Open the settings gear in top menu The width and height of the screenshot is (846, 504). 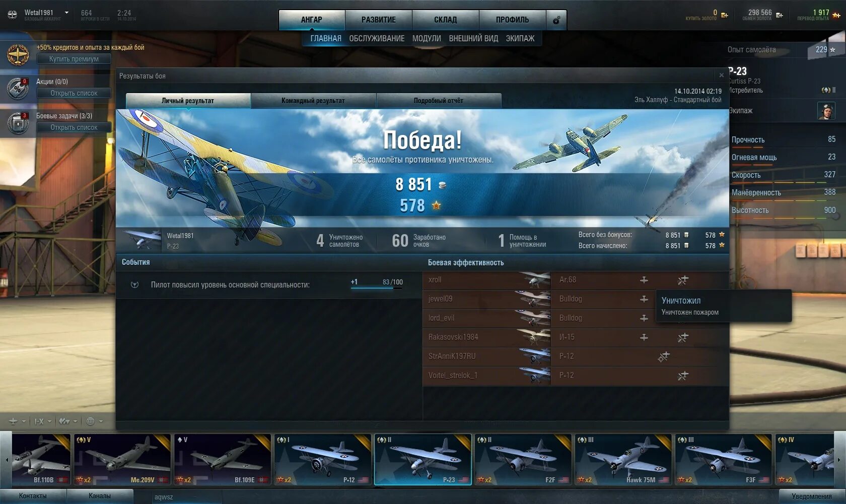pos(556,20)
